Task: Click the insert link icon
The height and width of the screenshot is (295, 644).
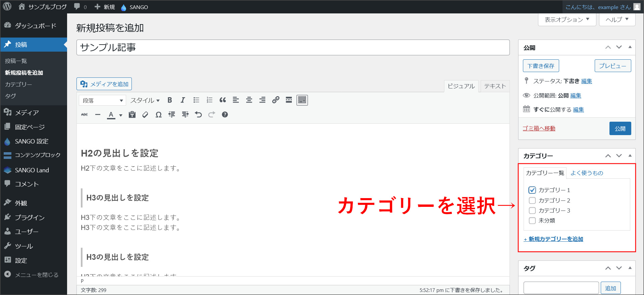Action: (276, 100)
